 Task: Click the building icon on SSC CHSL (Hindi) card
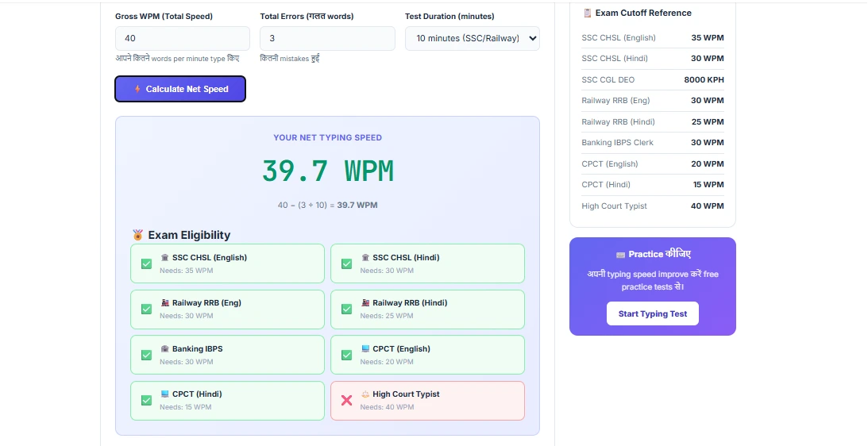[x=365, y=258]
